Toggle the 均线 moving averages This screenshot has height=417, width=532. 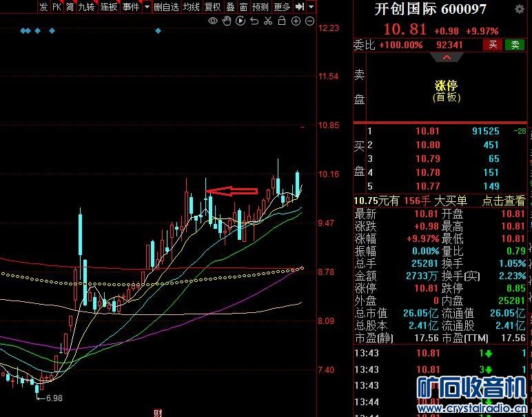pyautogui.click(x=192, y=6)
